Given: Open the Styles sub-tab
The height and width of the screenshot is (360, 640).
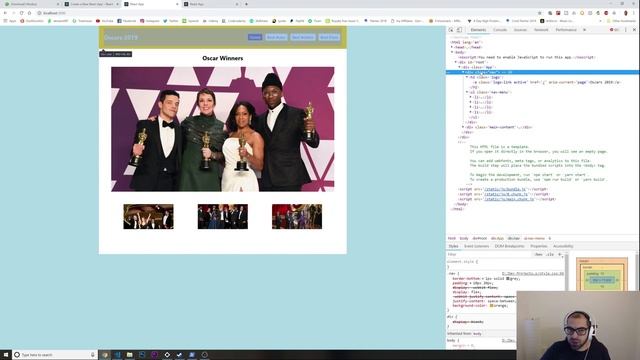Looking at the screenshot, I should point(453,246).
